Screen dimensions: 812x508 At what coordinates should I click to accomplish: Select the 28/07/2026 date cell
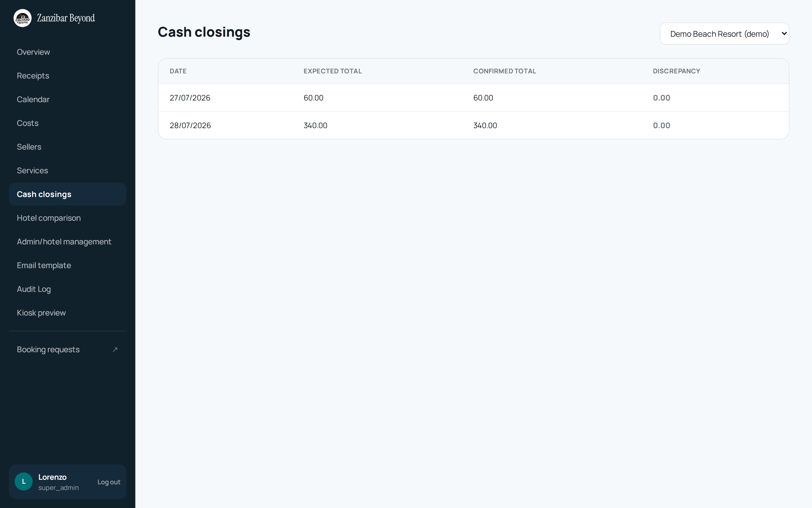coord(190,125)
